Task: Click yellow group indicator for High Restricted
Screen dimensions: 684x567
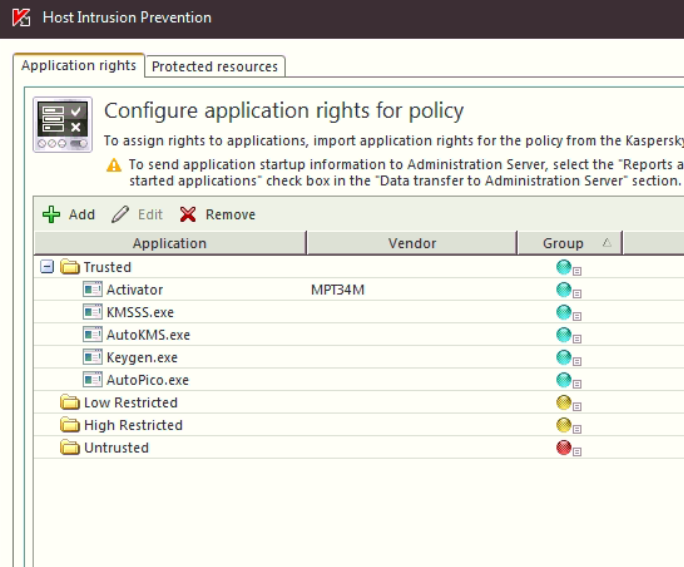Action: (x=564, y=426)
